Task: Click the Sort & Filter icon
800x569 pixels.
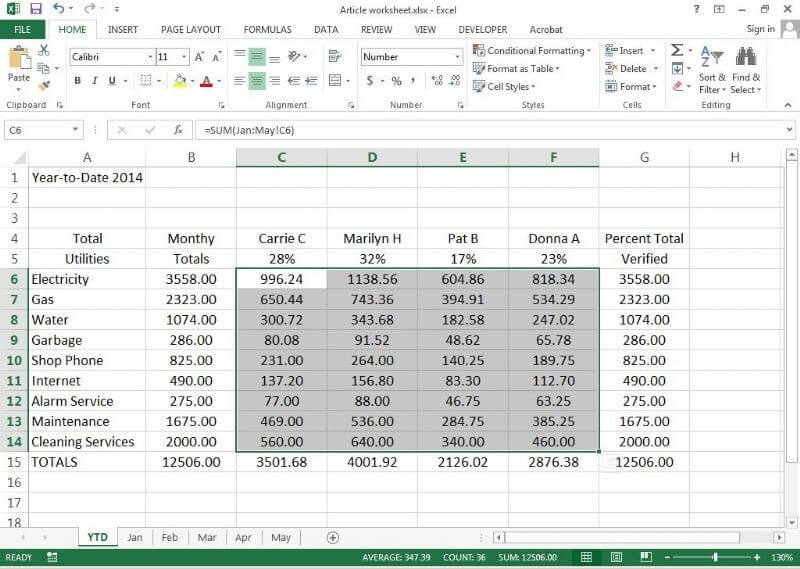Action: (x=712, y=68)
